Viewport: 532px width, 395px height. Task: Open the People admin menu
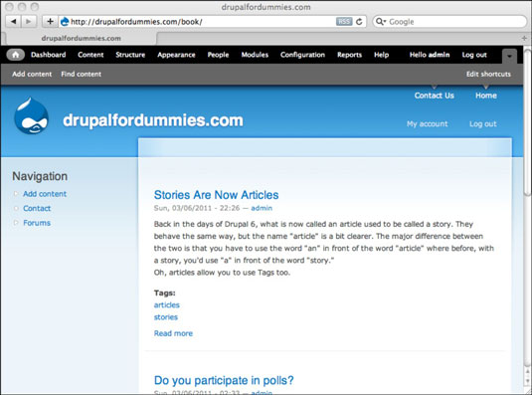click(x=218, y=55)
